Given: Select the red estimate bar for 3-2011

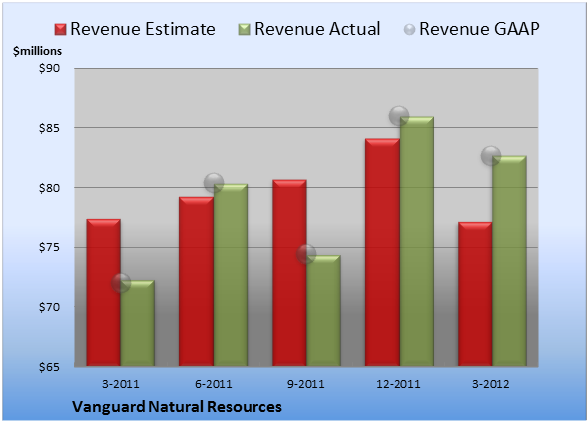Looking at the screenshot, I should click(104, 293).
